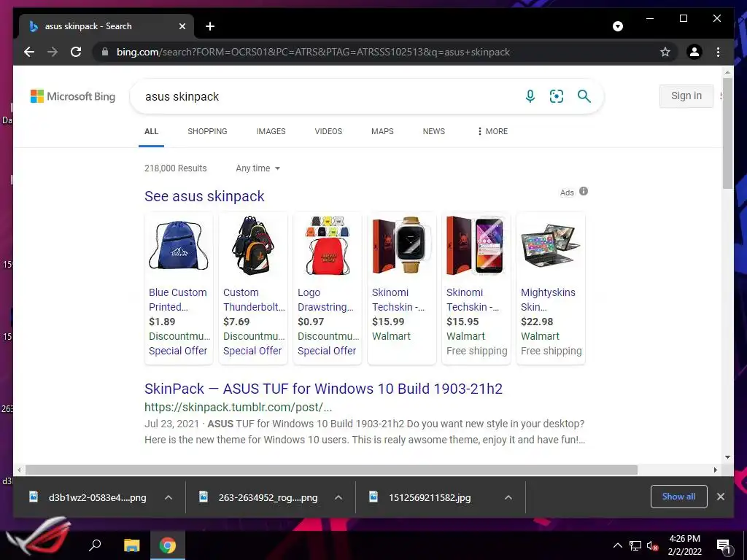Screen dimensions: 747x560
Task: Open the $15.95 Skinomi Techskin phone thumbnail
Action: tap(476, 246)
